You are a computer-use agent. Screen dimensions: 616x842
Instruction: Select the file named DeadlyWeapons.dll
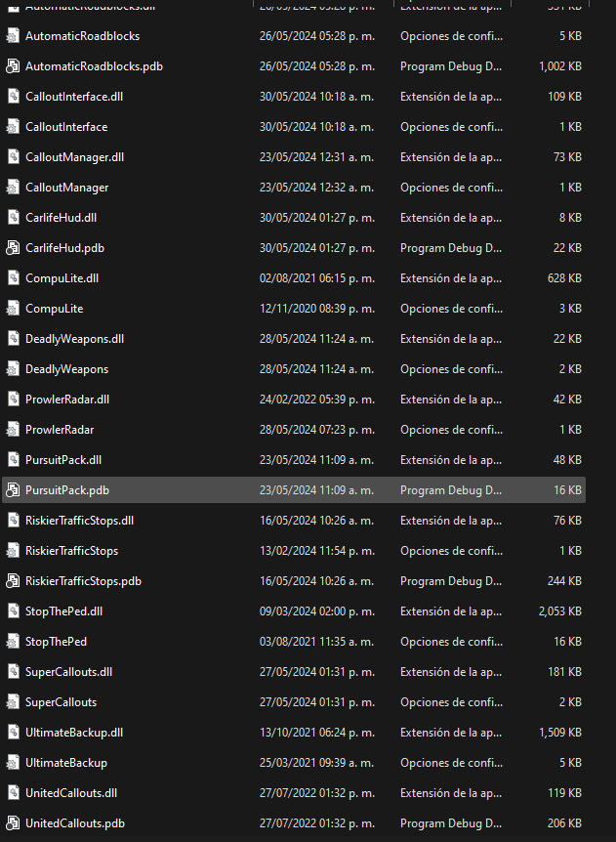coord(74,339)
